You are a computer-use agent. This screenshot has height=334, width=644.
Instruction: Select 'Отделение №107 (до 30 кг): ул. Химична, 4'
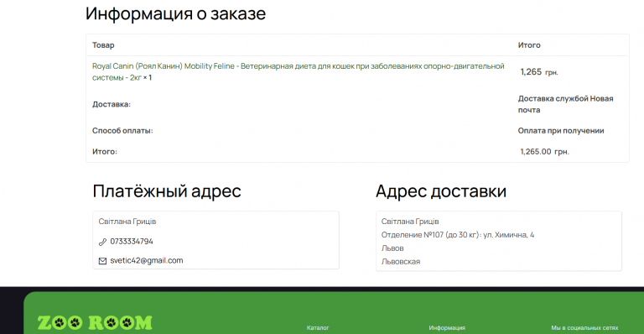coord(458,235)
